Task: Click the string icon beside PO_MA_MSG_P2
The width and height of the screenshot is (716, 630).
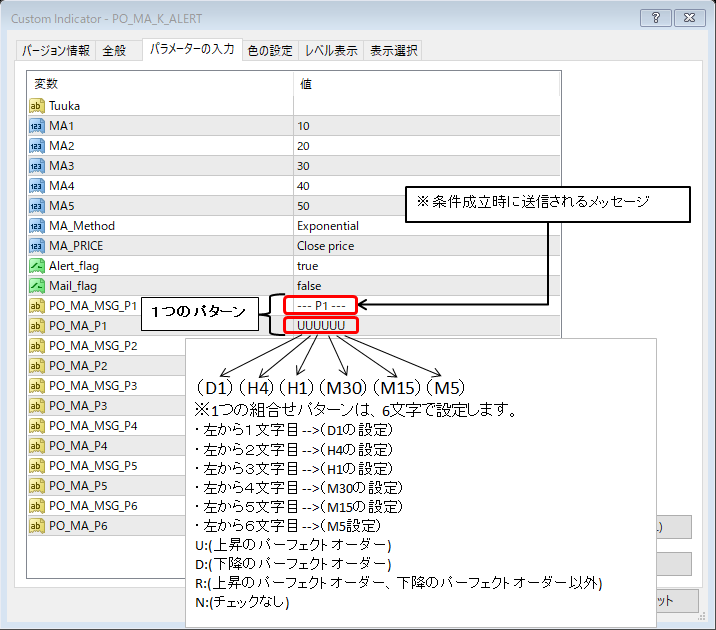Action: click(x=37, y=346)
